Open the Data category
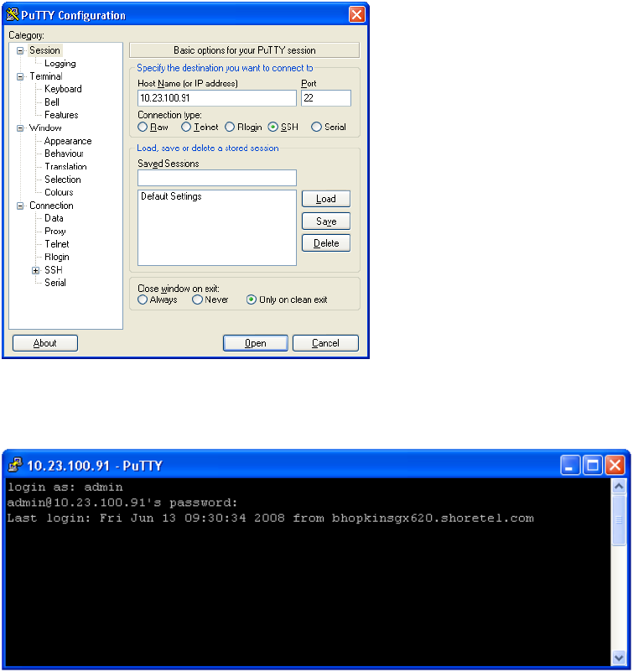 point(54,218)
